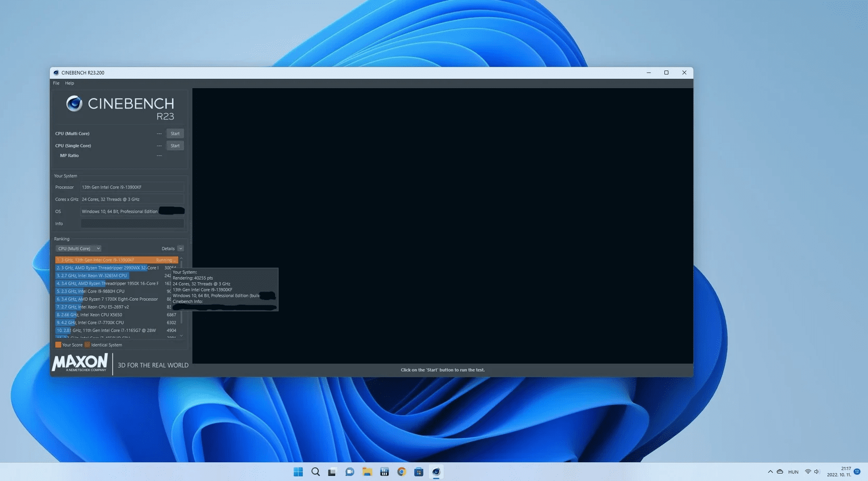
Task: Click the Info text field under Your System
Action: click(x=133, y=223)
